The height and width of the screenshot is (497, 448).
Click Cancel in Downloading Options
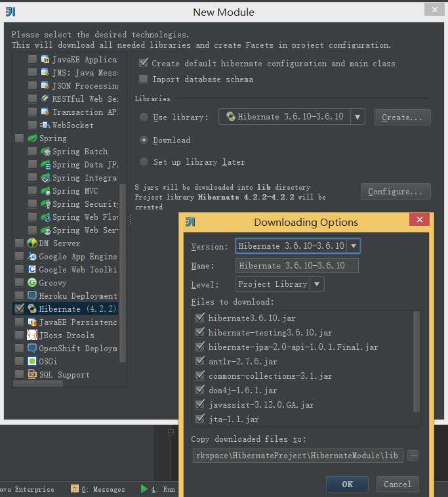coord(397,484)
